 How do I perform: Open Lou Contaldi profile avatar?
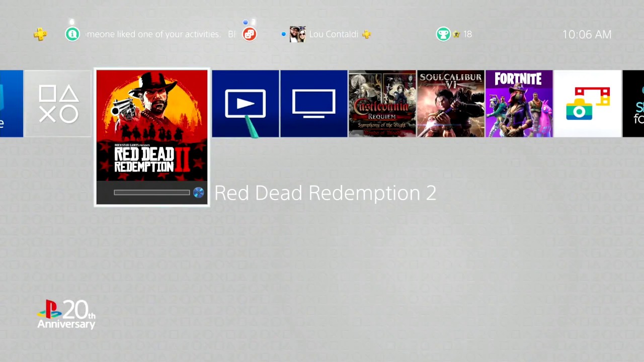(x=297, y=34)
